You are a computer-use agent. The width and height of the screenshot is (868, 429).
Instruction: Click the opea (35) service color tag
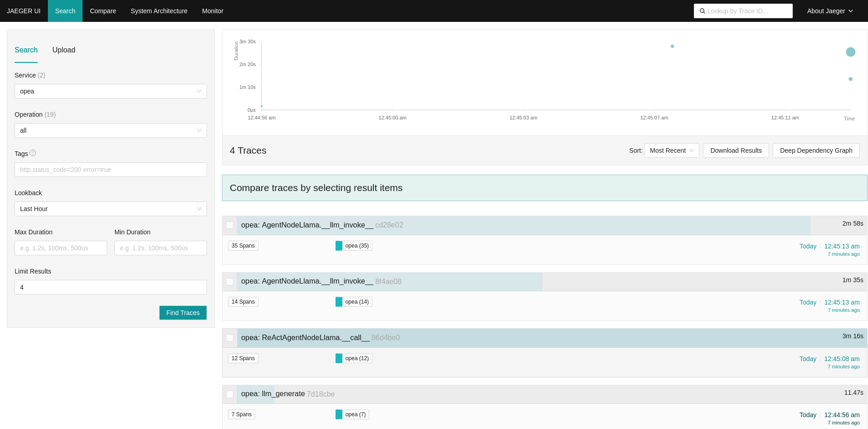354,246
